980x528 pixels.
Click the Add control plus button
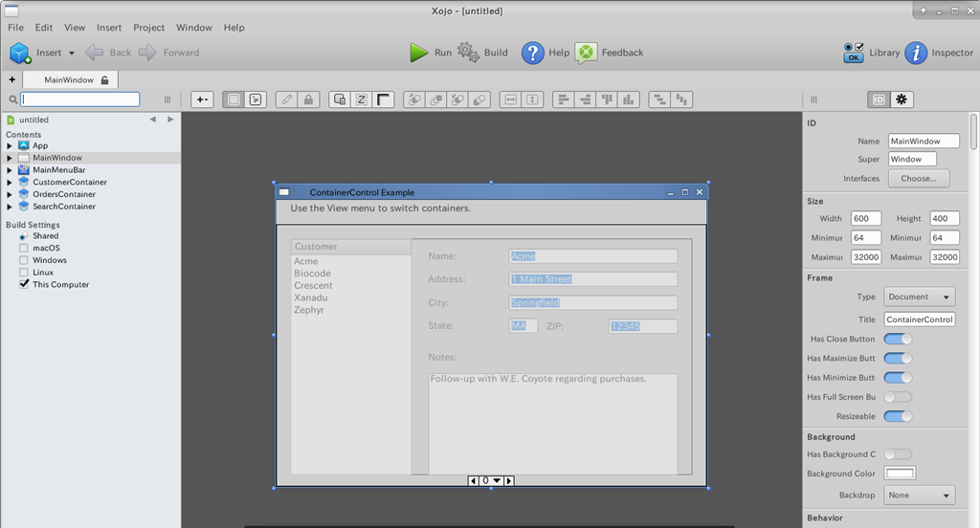coord(202,99)
